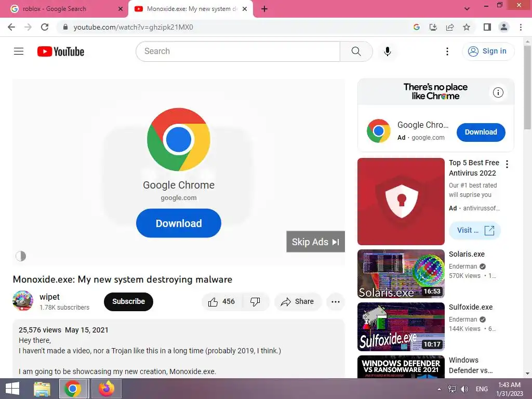Image resolution: width=532 pixels, height=399 pixels.
Task: Open more actions ellipsis below video
Action: click(x=336, y=302)
